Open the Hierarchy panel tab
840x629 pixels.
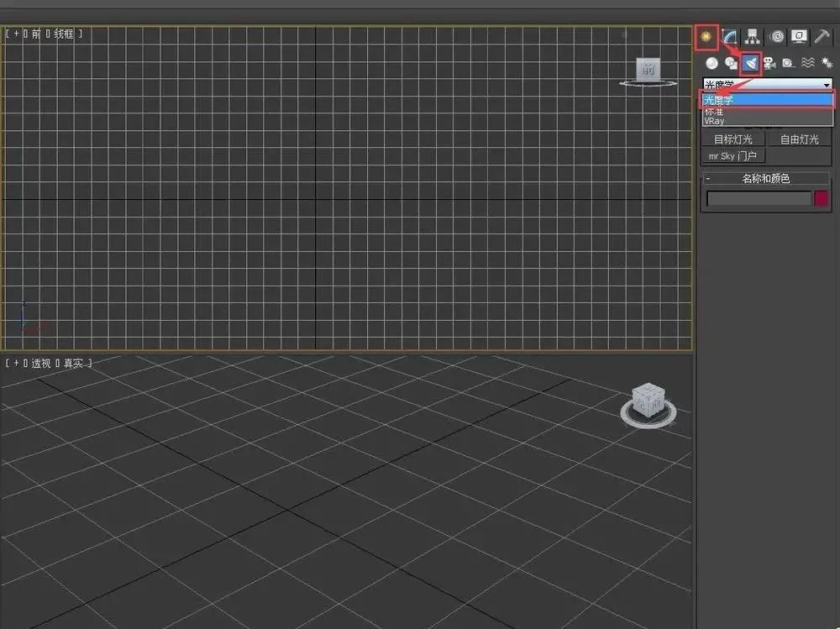click(753, 37)
